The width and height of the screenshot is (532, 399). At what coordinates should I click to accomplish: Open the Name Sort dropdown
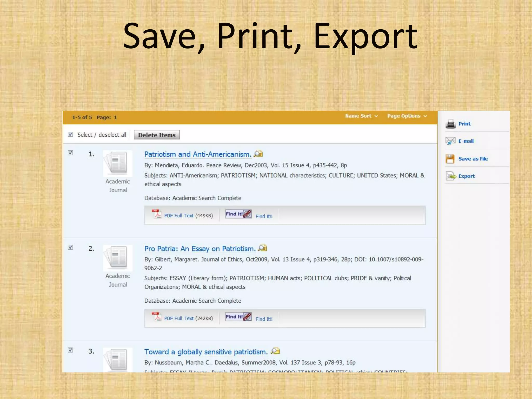tap(361, 116)
